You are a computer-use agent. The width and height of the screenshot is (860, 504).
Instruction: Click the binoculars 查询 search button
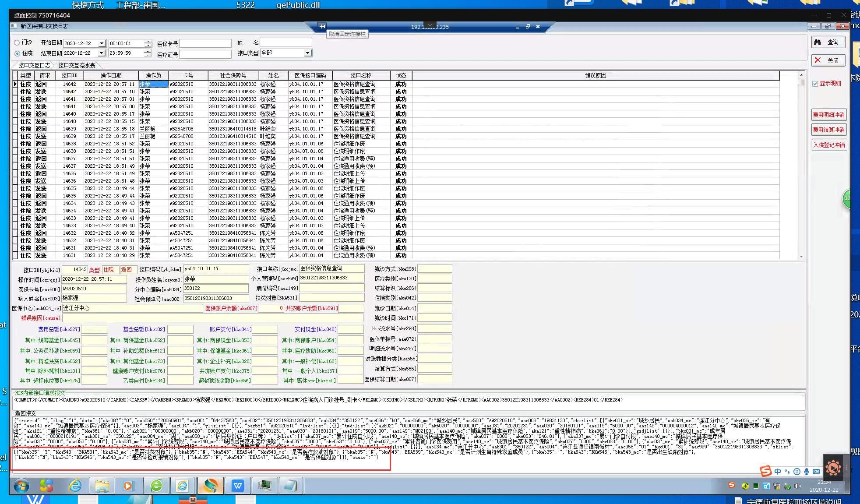point(828,42)
